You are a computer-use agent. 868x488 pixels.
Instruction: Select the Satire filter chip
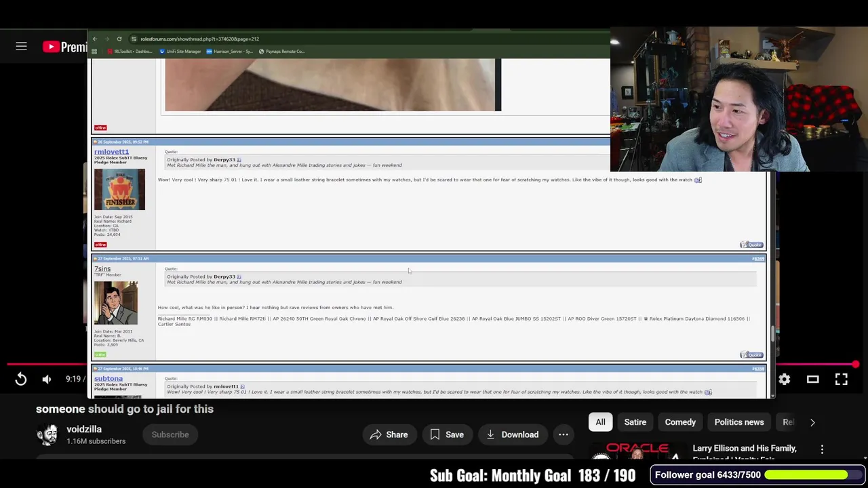tap(635, 422)
